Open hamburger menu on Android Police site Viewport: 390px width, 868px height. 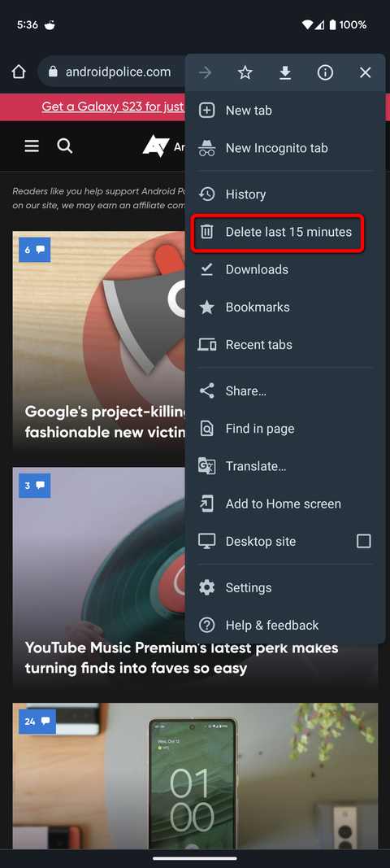(32, 146)
